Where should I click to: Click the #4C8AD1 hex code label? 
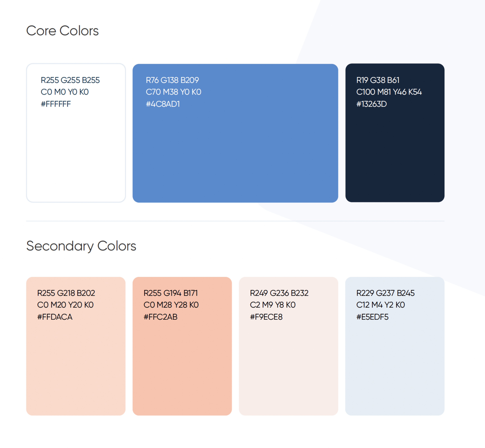163,104
